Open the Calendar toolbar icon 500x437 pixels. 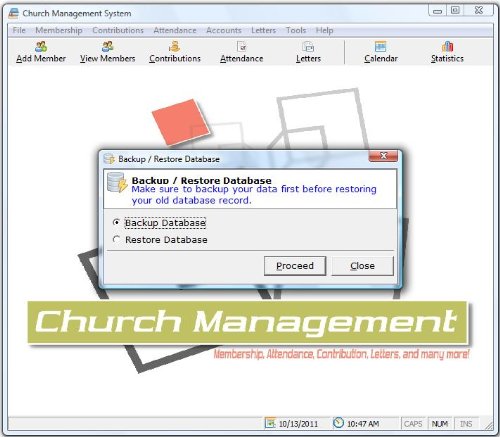pos(380,47)
